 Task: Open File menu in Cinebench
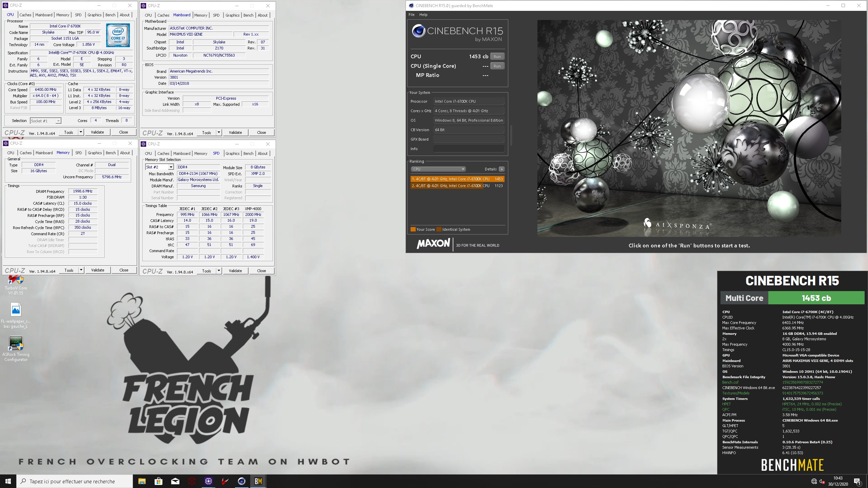411,15
